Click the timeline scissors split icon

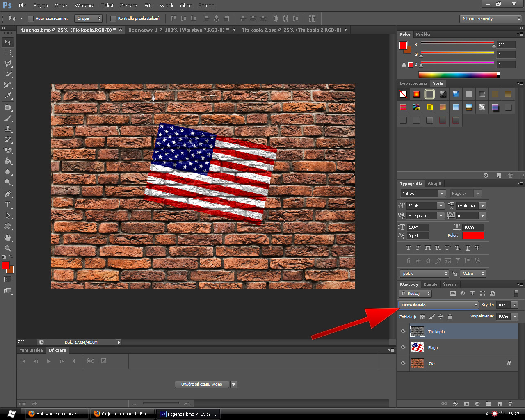tap(91, 361)
